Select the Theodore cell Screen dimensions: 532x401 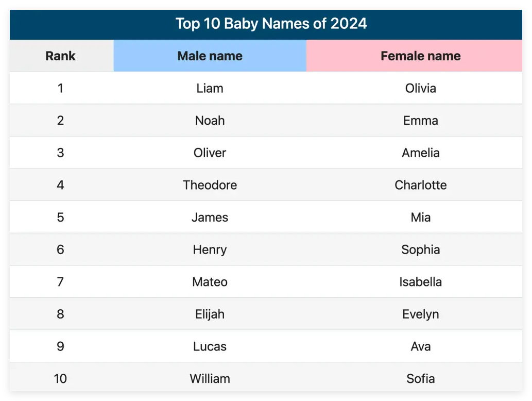click(x=210, y=185)
